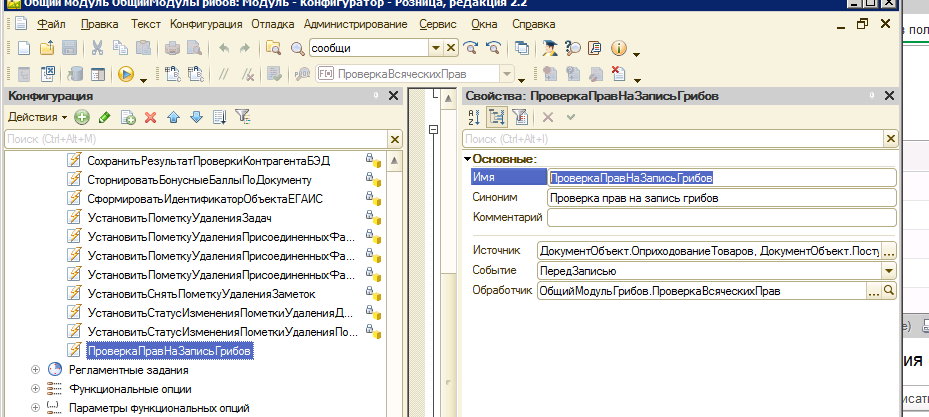
Task: Click the edit pencil icon in Конфигурация
Action: 104,117
